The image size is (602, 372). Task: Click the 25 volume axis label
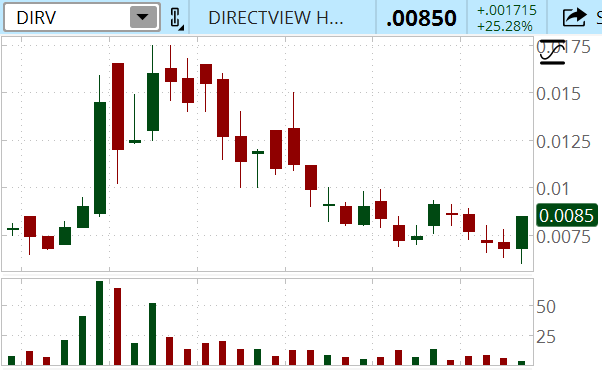coord(546,337)
